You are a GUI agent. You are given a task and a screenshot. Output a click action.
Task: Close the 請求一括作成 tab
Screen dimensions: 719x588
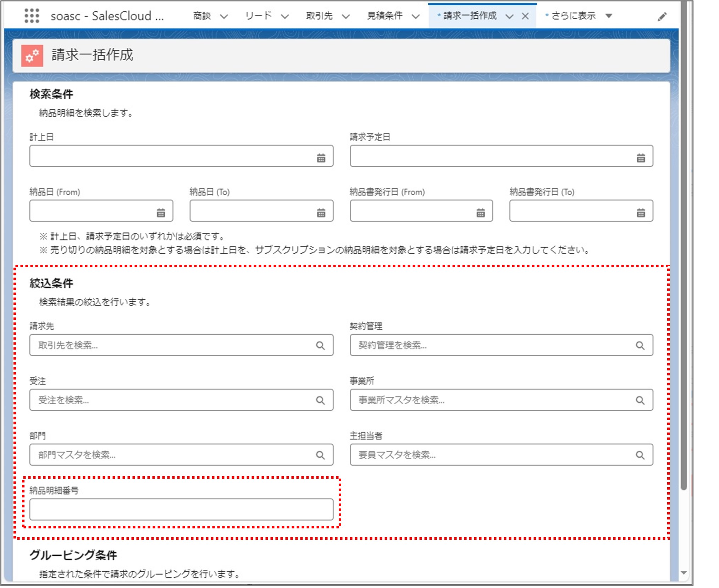coord(525,16)
